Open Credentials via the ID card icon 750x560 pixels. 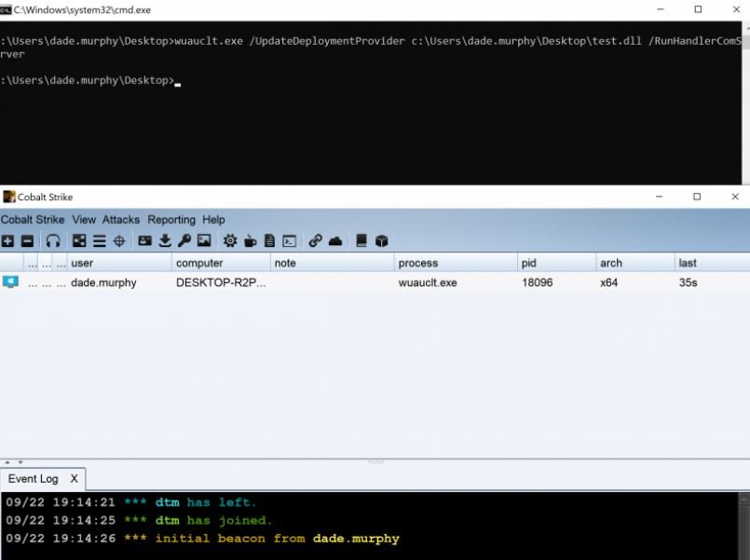click(145, 240)
